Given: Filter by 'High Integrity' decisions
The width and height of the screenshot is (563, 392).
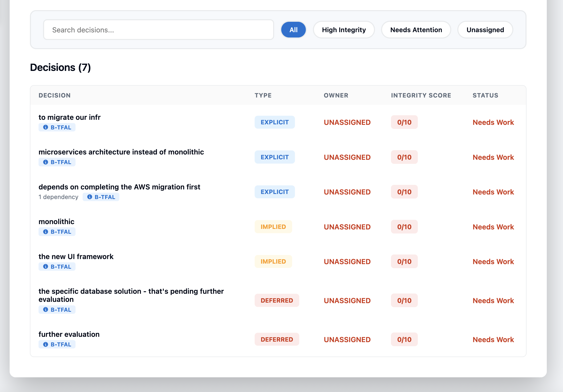Looking at the screenshot, I should point(344,30).
